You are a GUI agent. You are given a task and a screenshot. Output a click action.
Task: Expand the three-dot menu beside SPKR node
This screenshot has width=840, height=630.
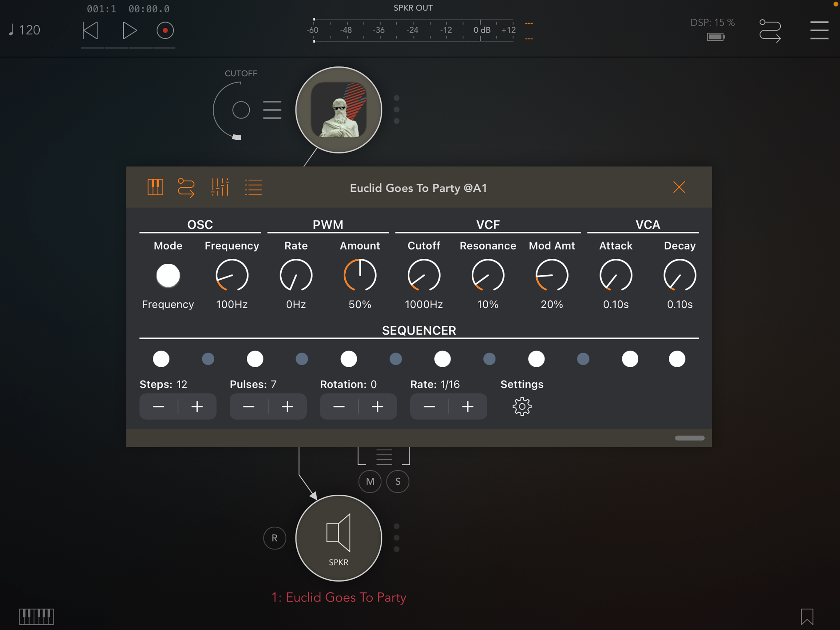point(396,538)
